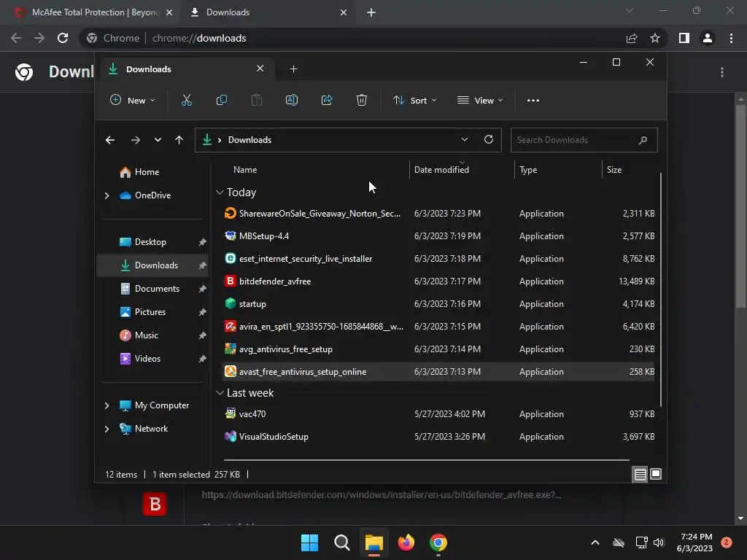This screenshot has height=560, width=747.
Task: Select the avira_en_sptl1 file icon
Action: click(x=230, y=326)
